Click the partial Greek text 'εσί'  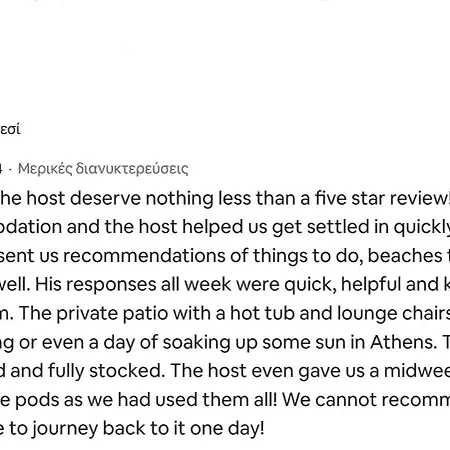(x=10, y=129)
